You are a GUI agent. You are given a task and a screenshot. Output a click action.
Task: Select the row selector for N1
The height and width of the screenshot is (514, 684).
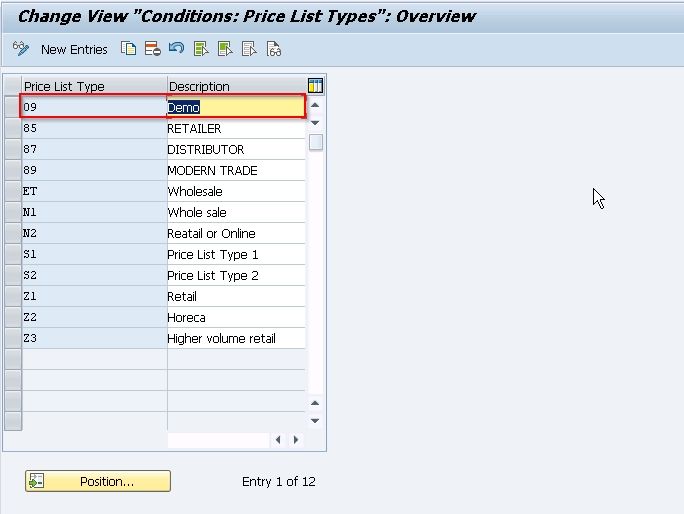(x=13, y=212)
